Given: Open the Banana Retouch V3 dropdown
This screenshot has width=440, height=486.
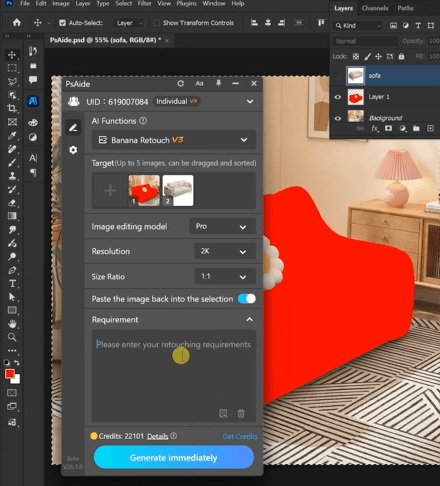Looking at the screenshot, I should (174, 140).
